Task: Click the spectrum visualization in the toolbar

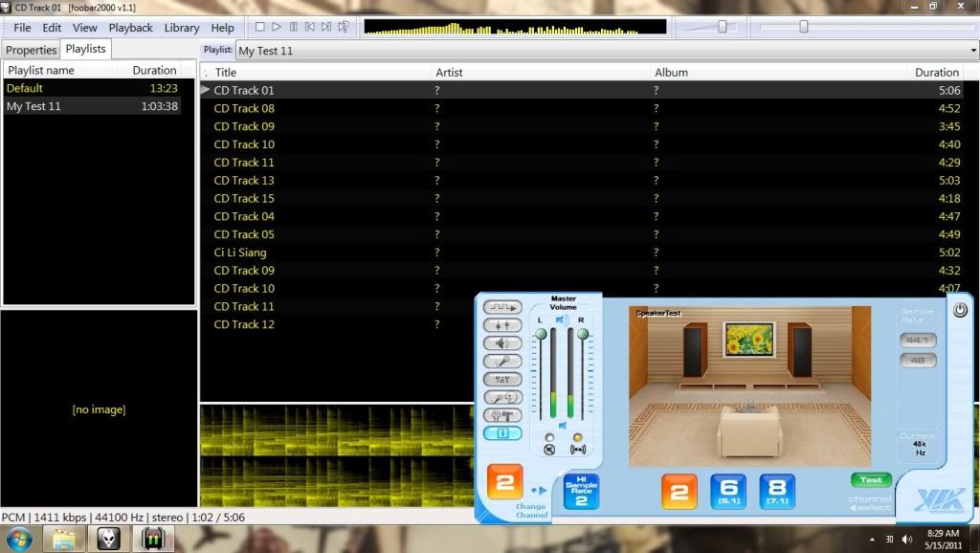Action: pos(516,27)
